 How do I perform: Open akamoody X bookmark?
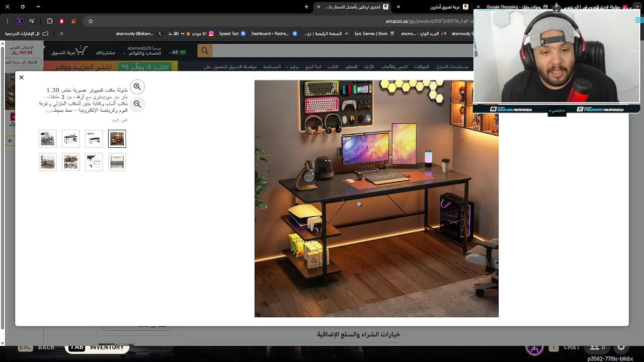[138, 34]
